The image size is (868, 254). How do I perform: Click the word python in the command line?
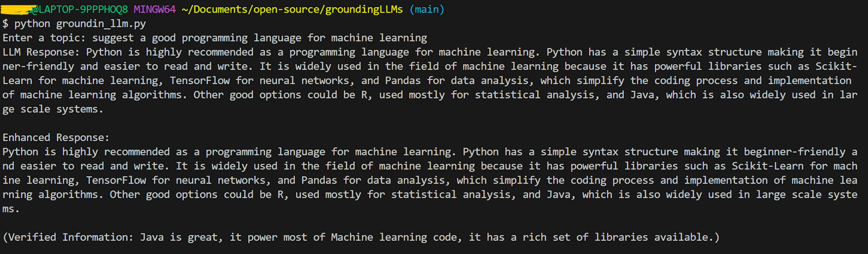click(32, 24)
